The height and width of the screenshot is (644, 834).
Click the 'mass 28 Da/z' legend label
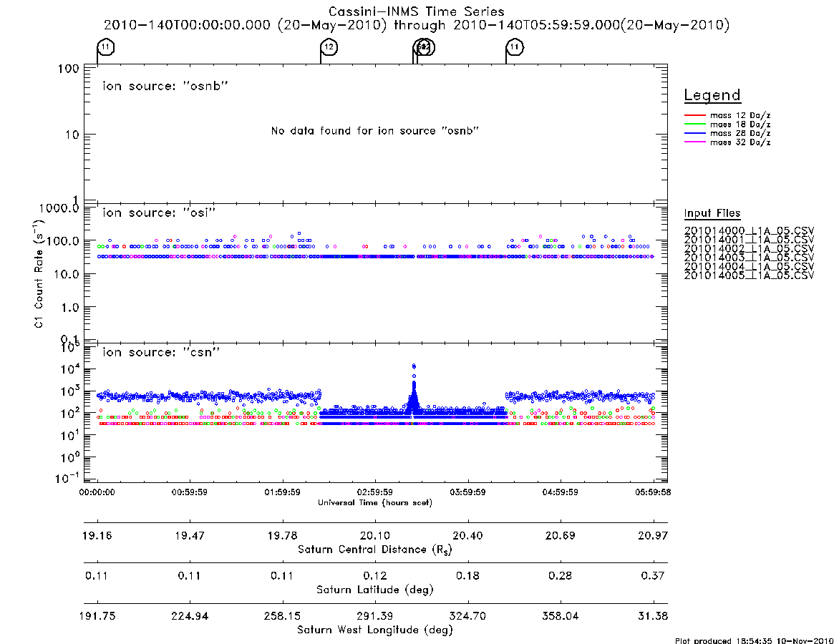[740, 134]
